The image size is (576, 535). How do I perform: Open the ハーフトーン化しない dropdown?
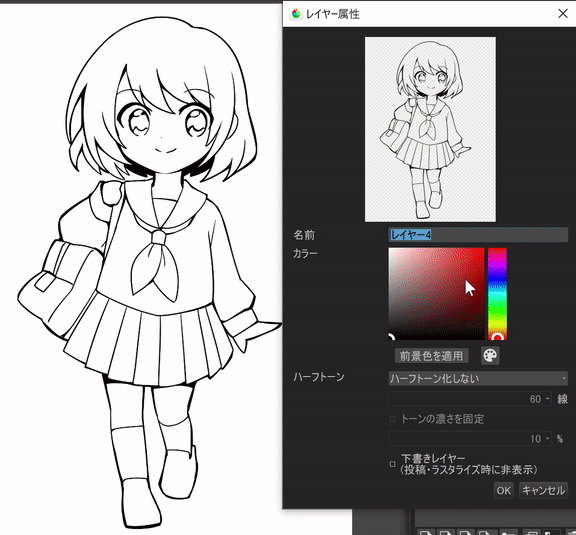[x=478, y=378]
